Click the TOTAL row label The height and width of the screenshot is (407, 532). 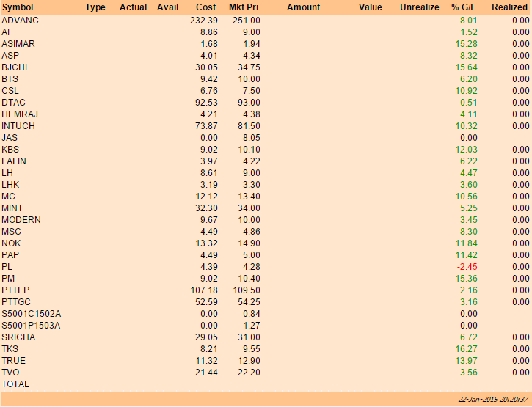click(x=15, y=384)
